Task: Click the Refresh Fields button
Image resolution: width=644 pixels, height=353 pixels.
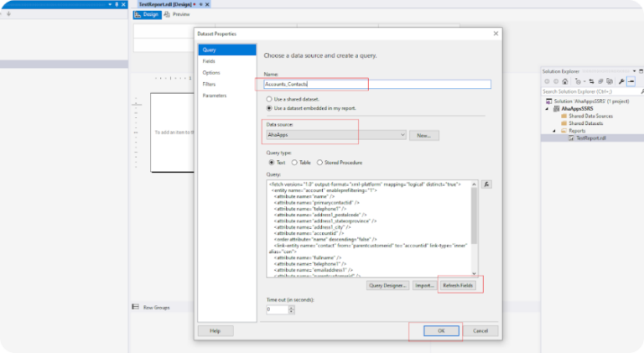Action: [459, 286]
